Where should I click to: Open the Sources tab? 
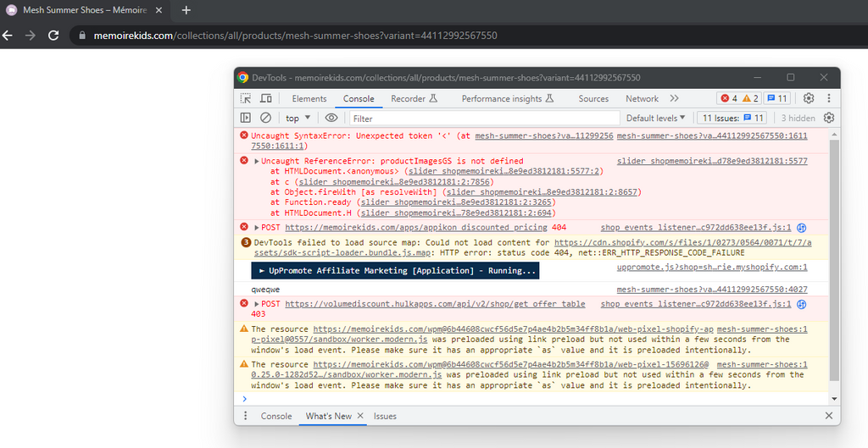point(593,99)
